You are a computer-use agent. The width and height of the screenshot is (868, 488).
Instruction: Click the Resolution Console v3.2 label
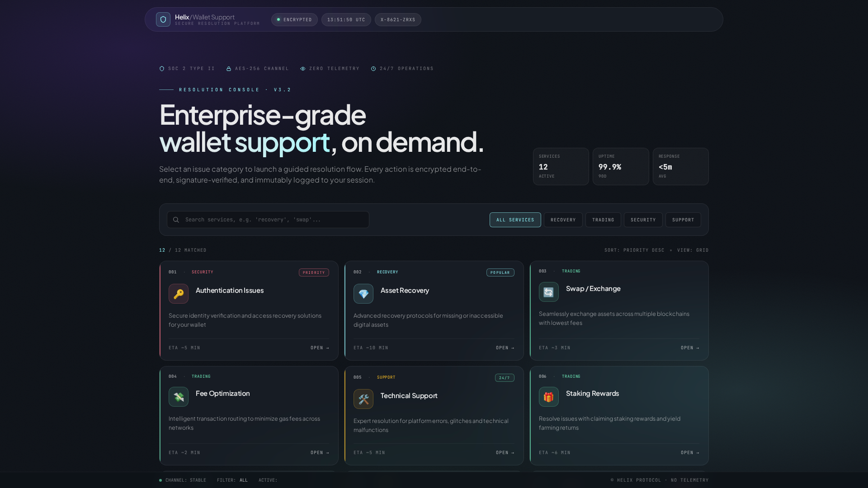click(x=235, y=90)
